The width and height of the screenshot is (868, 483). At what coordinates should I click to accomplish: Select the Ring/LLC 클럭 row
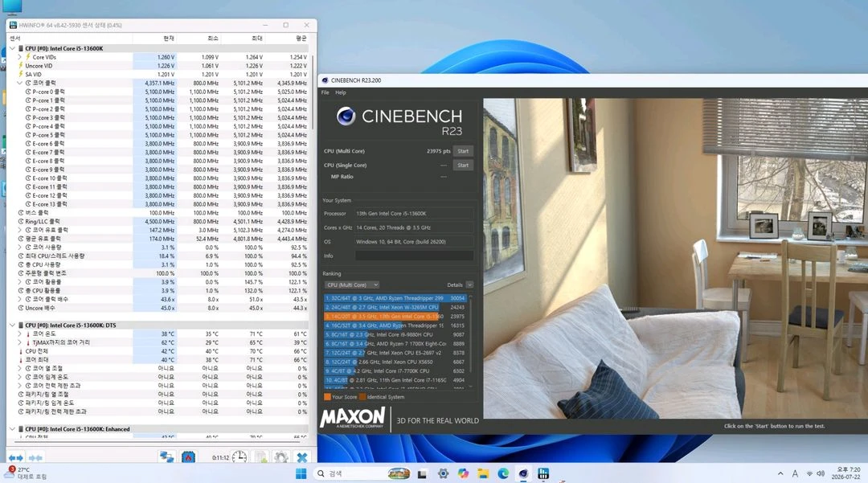point(159,221)
